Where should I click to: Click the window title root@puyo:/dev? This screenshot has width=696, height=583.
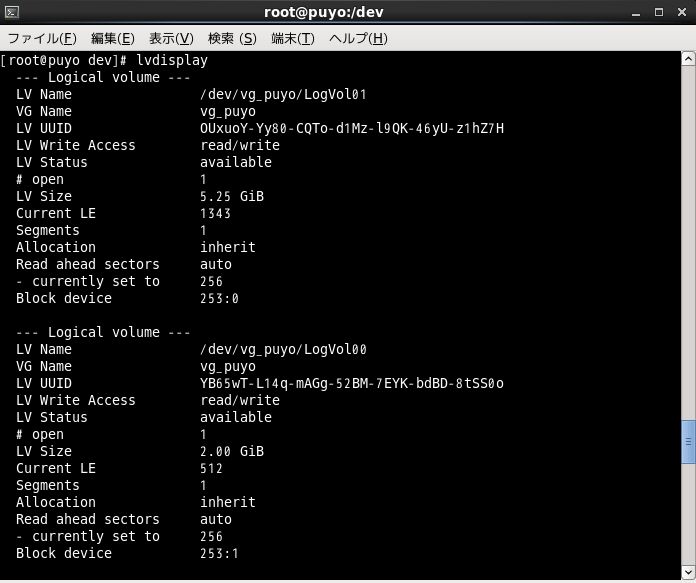[324, 12]
